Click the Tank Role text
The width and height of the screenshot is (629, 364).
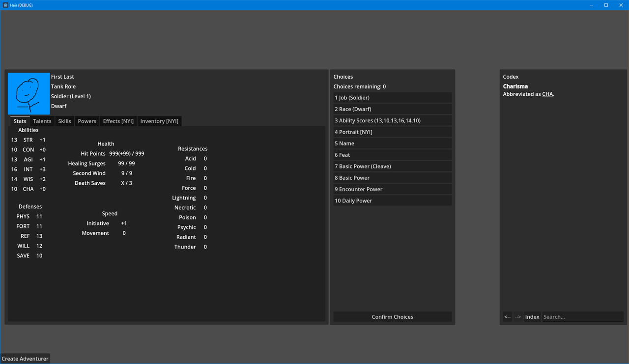(63, 86)
